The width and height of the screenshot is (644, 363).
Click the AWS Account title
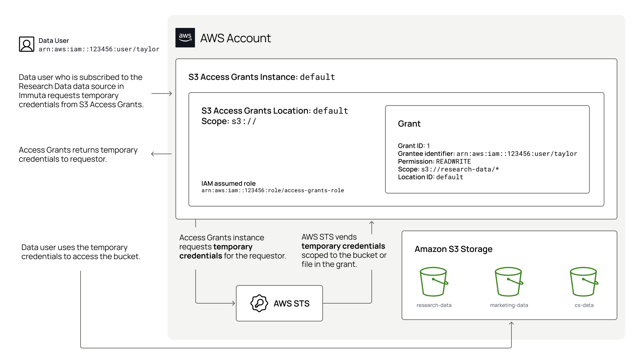(235, 38)
